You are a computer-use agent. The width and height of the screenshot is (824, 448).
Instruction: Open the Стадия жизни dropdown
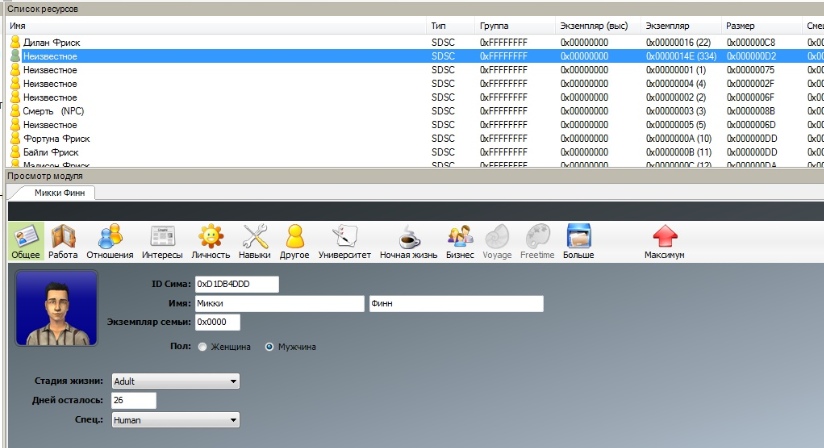(x=175, y=381)
